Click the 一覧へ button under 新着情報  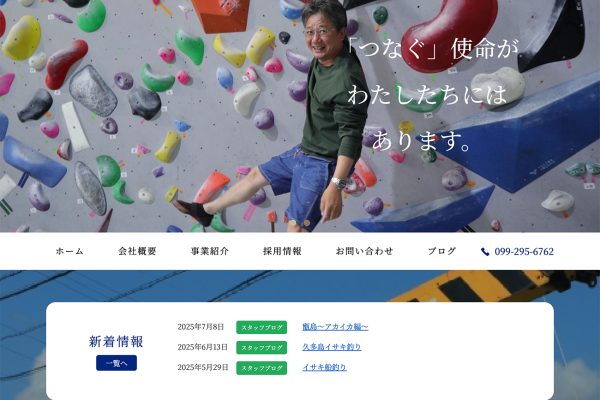click(x=116, y=363)
